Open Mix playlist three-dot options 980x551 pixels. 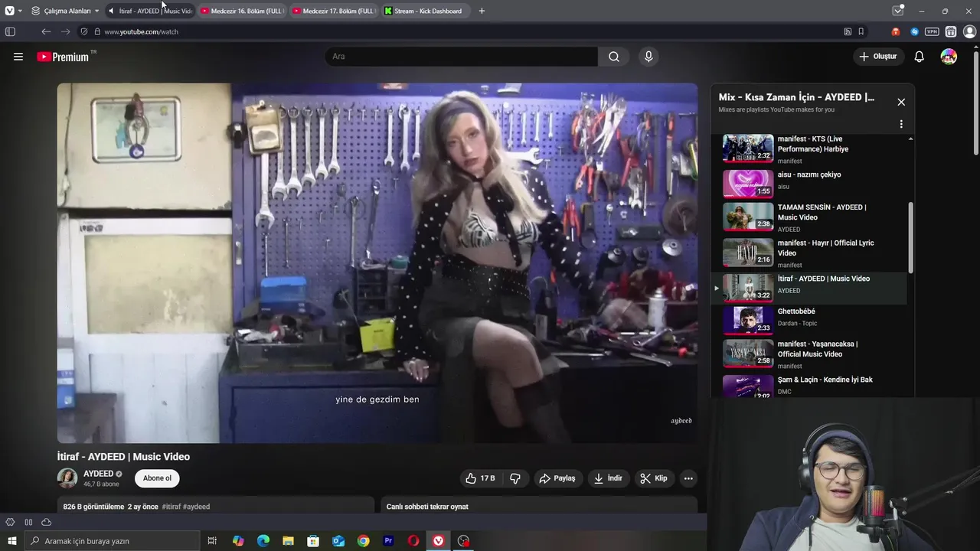[x=901, y=124]
